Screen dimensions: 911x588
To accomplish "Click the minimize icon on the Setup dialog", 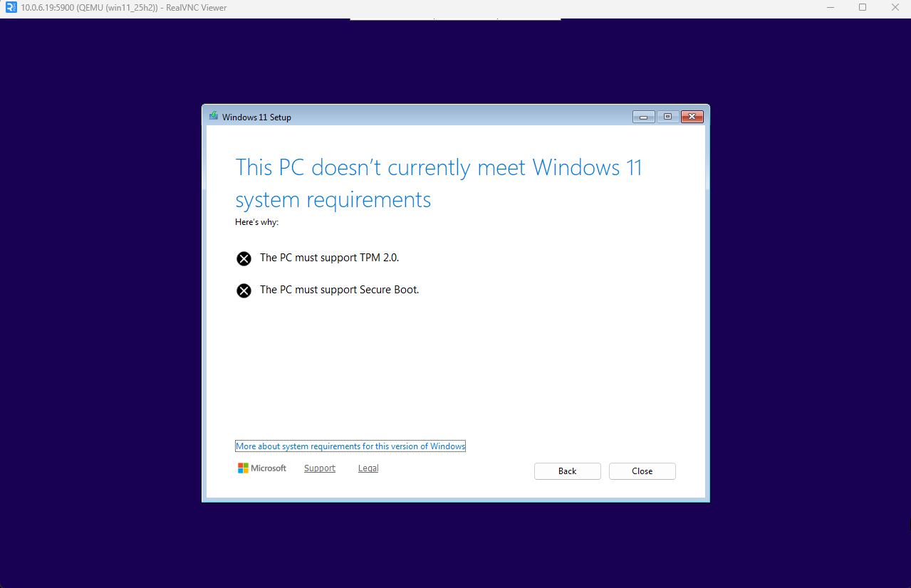I will (x=643, y=116).
